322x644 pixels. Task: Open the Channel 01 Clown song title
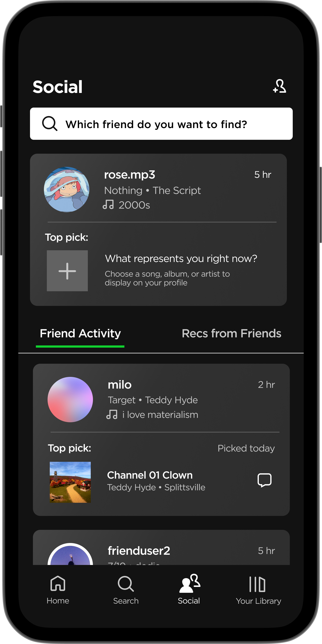pos(150,475)
